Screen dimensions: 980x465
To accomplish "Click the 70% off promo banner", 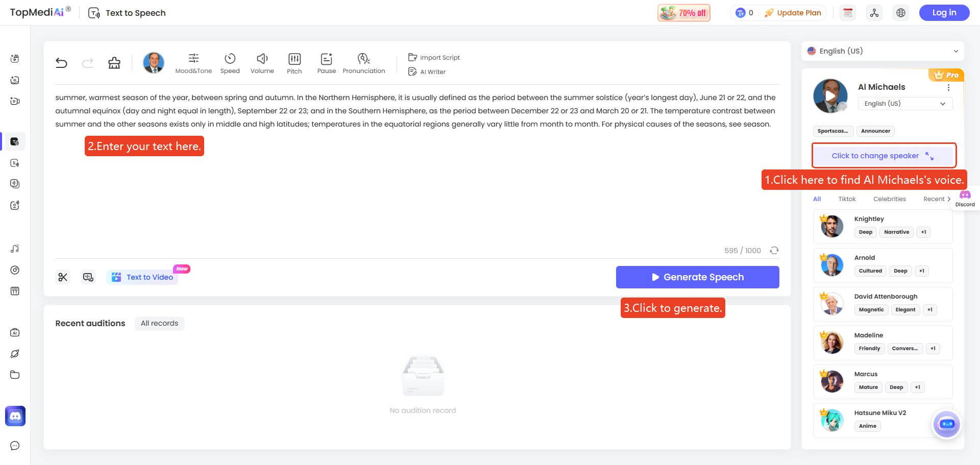I will pyautogui.click(x=684, y=13).
